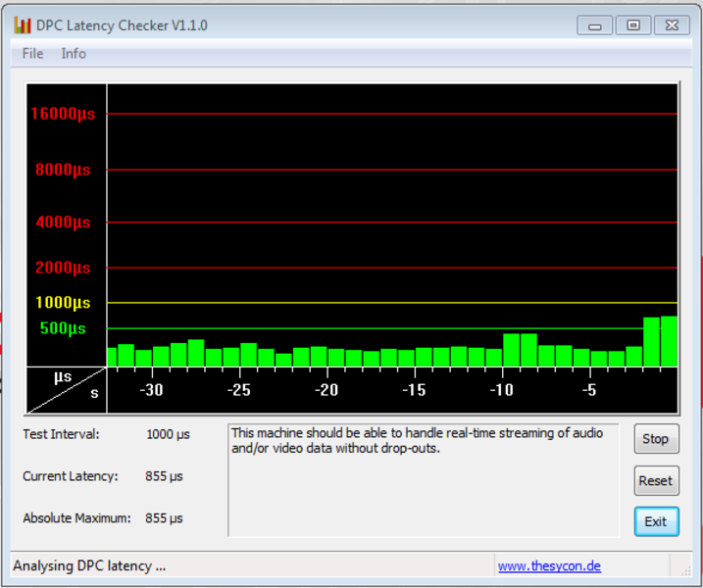Image resolution: width=703 pixels, height=588 pixels.
Task: Click the Absolute Maximum label
Action: [76, 518]
